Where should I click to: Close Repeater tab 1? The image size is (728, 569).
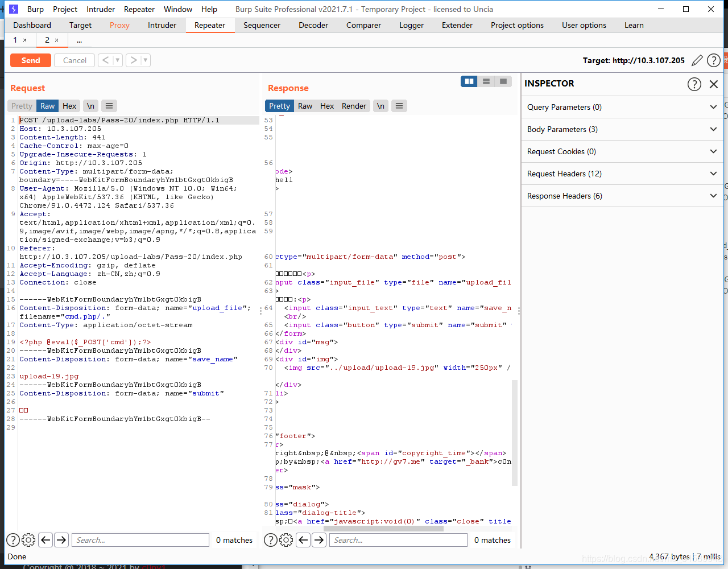point(24,40)
